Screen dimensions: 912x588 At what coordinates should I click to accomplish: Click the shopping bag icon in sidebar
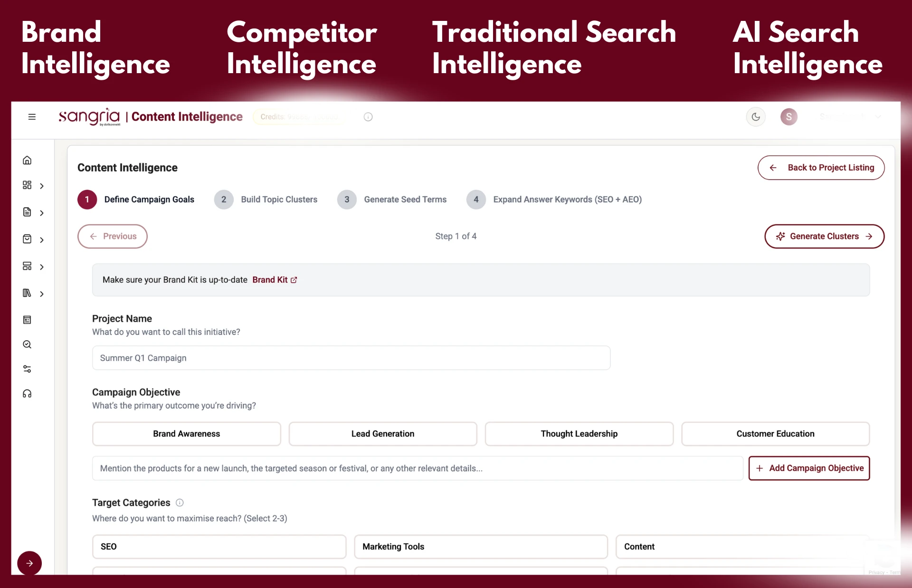[27, 239]
